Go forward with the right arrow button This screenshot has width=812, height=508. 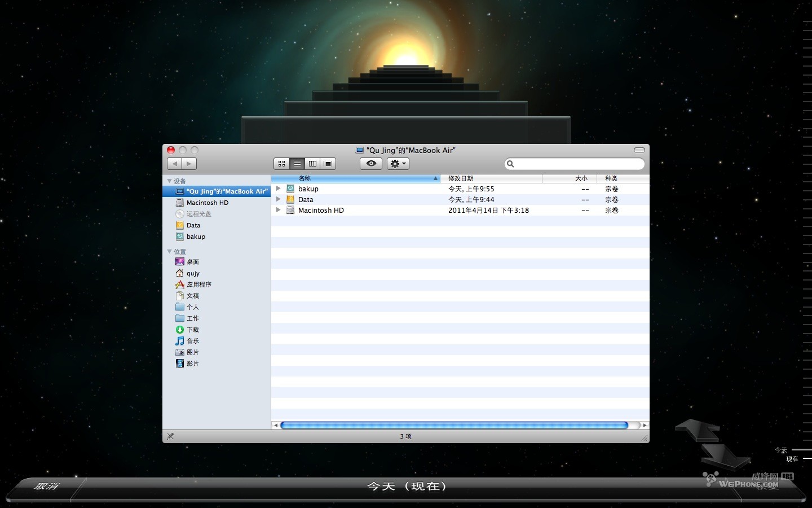click(189, 164)
